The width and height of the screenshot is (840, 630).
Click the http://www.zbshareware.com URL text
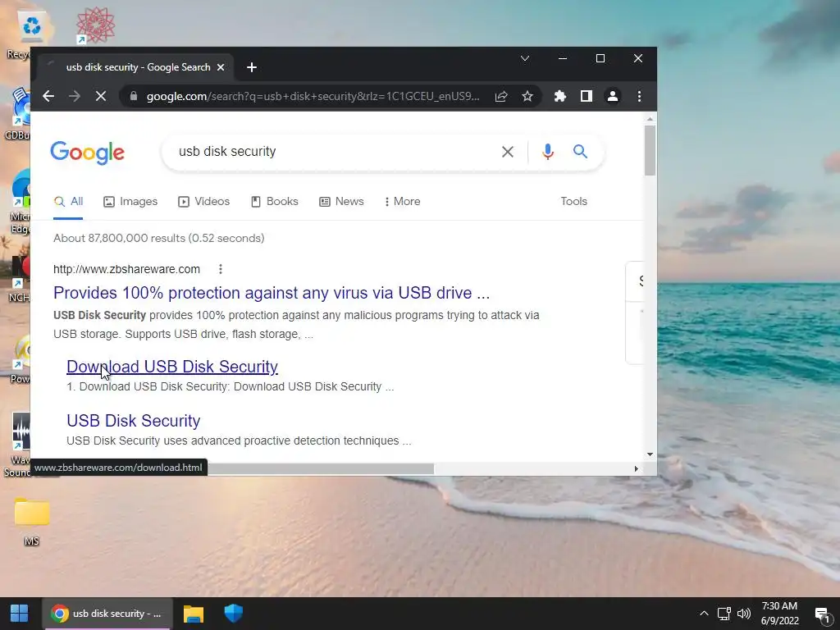tap(126, 269)
